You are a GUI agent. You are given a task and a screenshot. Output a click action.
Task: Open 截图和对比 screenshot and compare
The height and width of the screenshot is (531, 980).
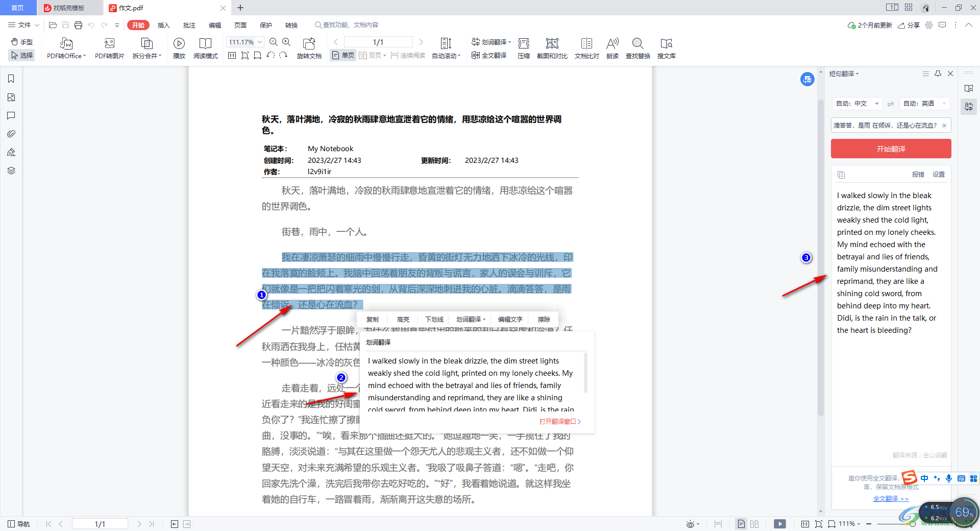552,49
